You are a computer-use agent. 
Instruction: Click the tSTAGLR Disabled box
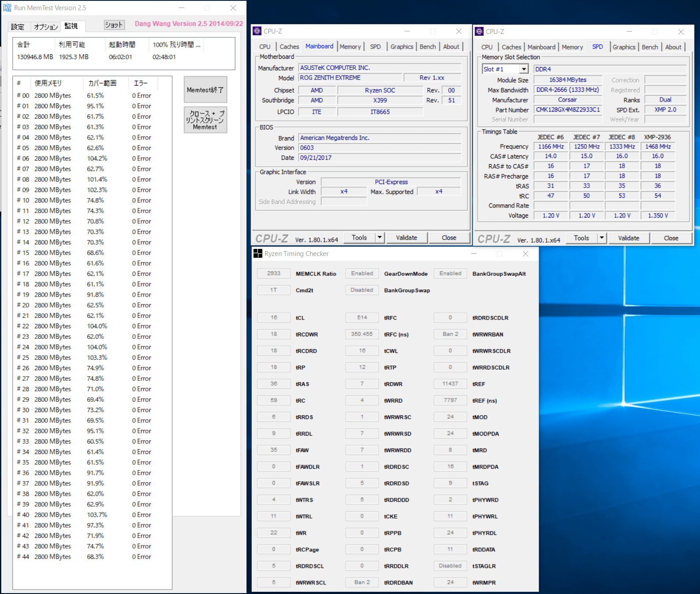pos(450,566)
